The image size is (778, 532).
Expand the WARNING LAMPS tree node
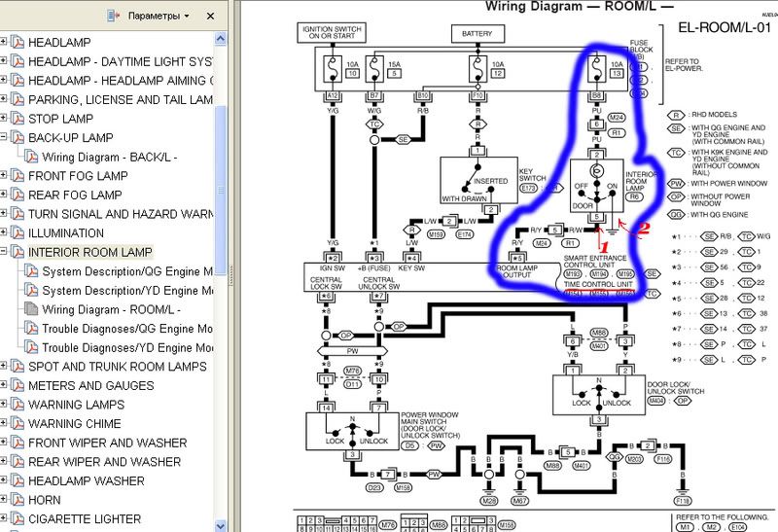pyautogui.click(x=3, y=405)
